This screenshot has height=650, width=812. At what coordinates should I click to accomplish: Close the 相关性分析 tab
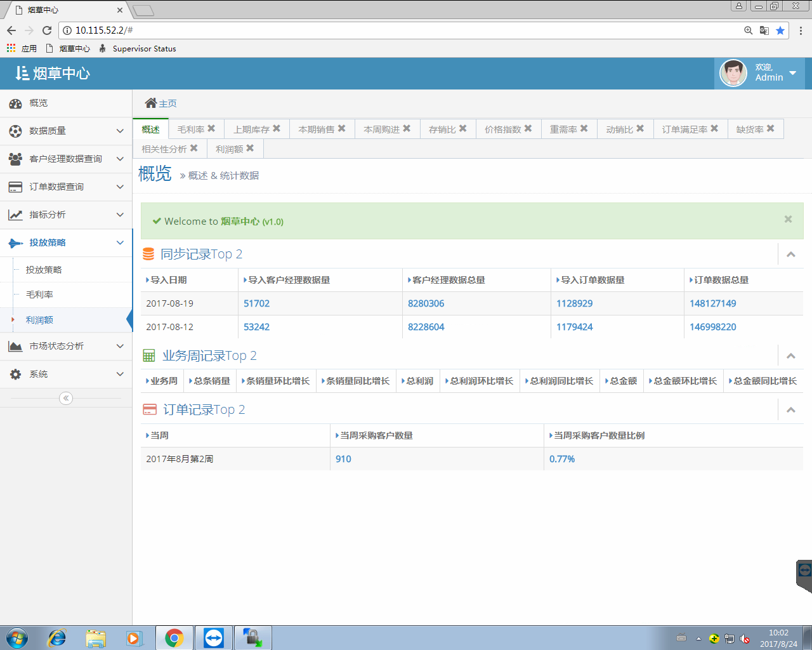click(194, 148)
